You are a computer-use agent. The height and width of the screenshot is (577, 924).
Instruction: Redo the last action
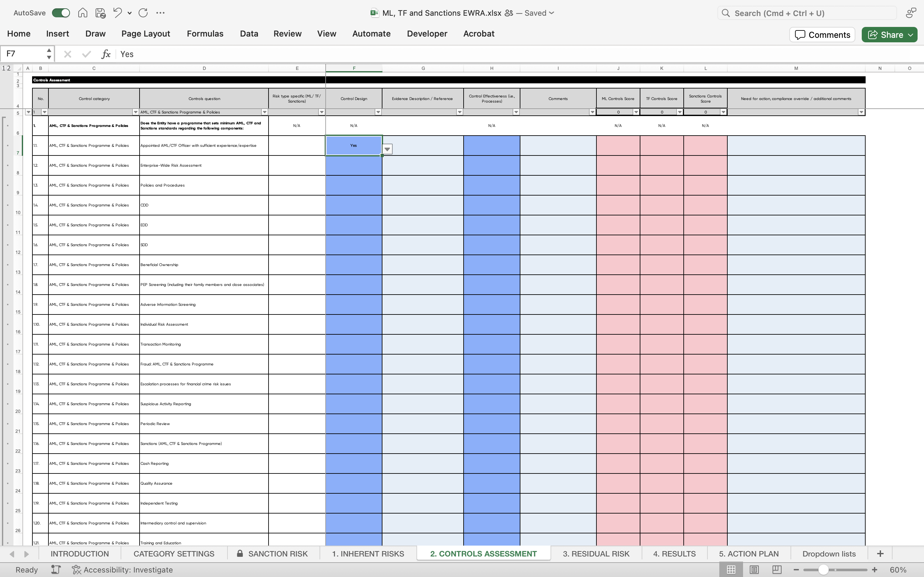point(143,13)
